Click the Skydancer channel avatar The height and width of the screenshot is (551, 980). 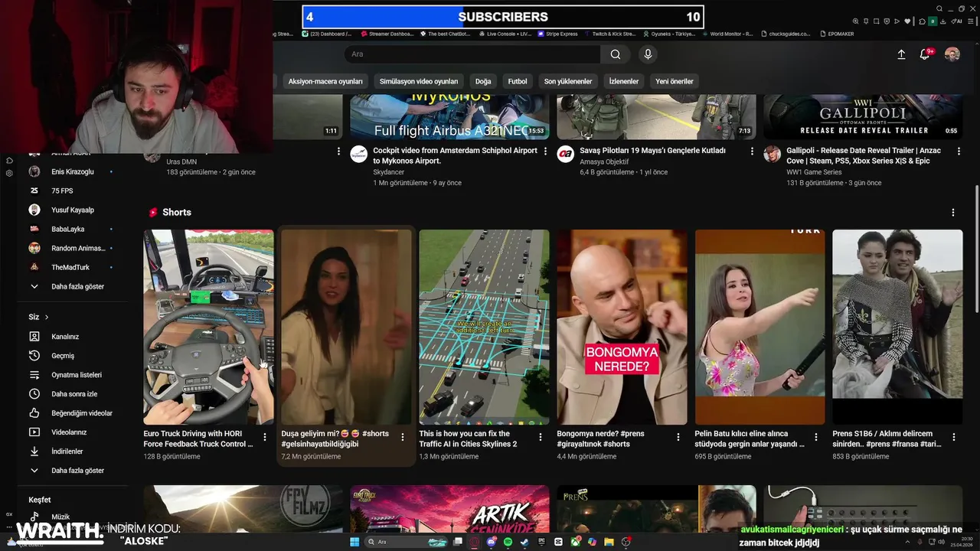point(358,154)
